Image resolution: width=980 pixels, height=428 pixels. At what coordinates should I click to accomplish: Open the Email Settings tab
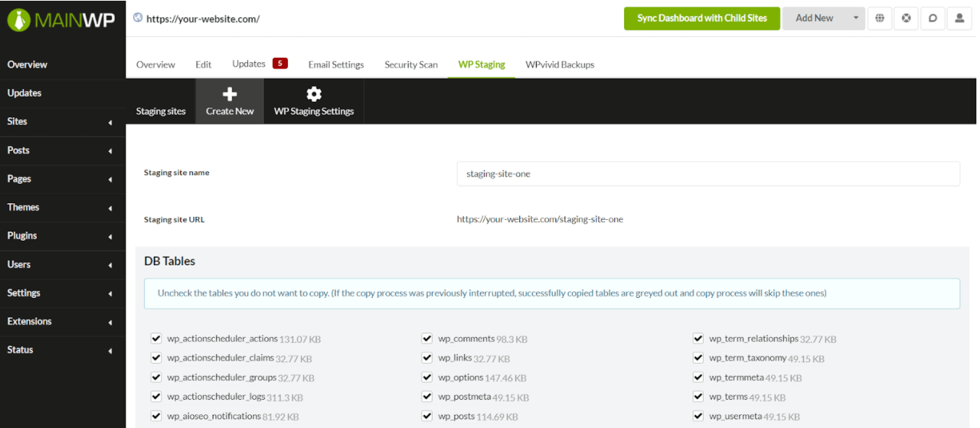(x=336, y=64)
